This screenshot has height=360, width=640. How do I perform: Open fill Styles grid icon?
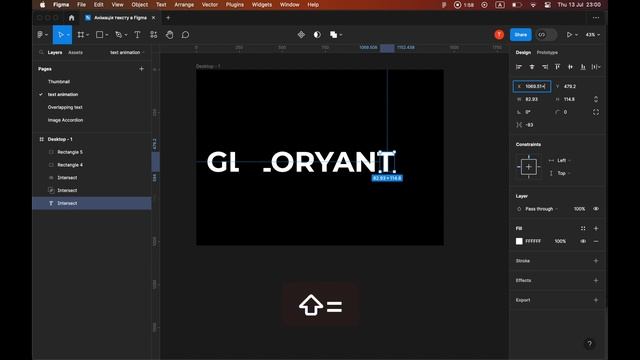coord(583,229)
